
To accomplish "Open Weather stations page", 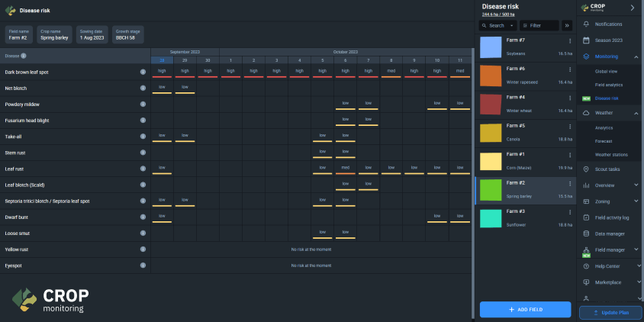I will click(x=611, y=155).
